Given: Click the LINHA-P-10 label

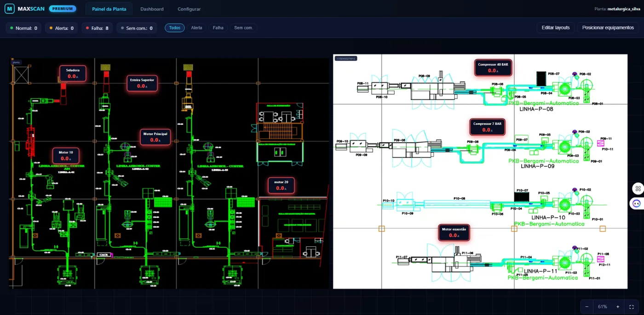Looking at the screenshot, I should pyautogui.click(x=548, y=217).
